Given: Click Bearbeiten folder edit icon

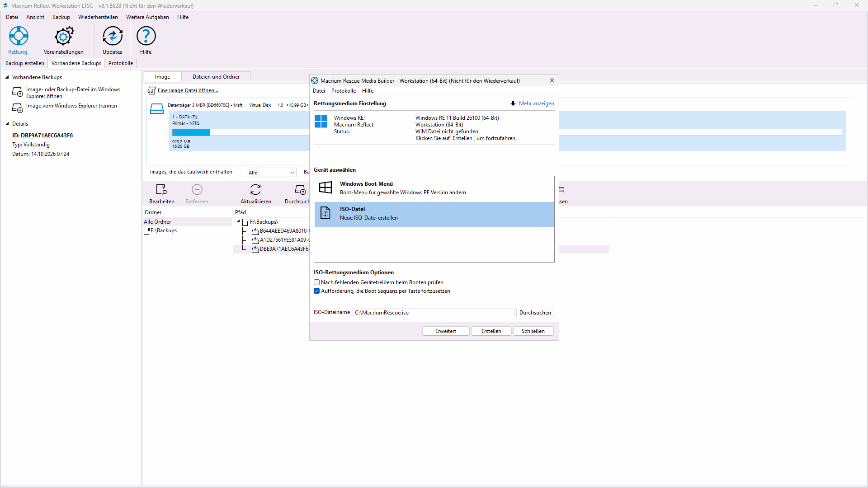Looking at the screenshot, I should (161, 189).
